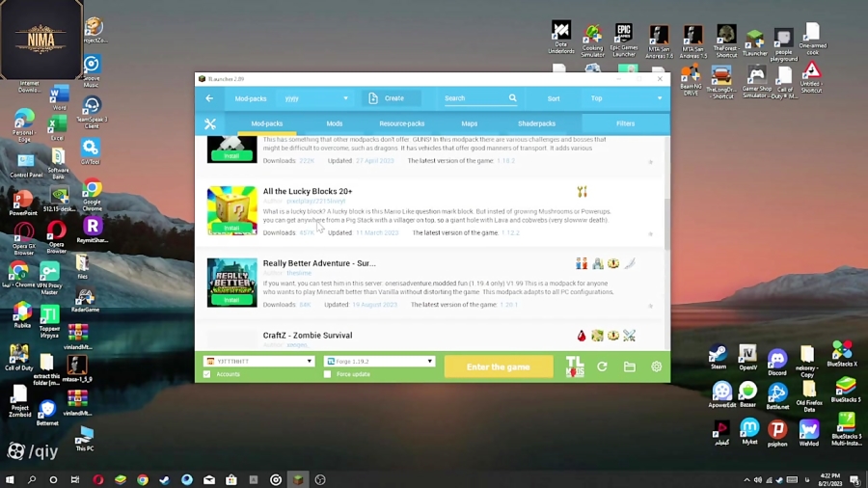The width and height of the screenshot is (868, 488).
Task: Open All the Lucky Blocks thumbnail
Action: tap(231, 211)
